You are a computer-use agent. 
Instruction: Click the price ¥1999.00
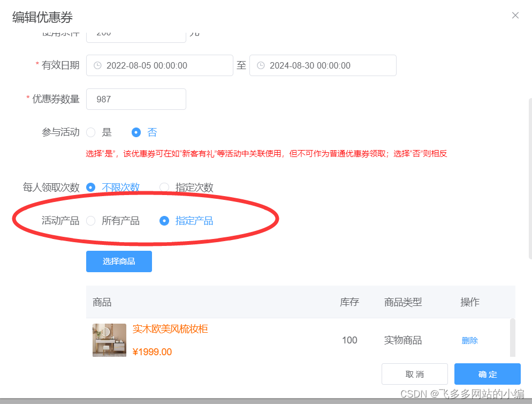click(152, 351)
